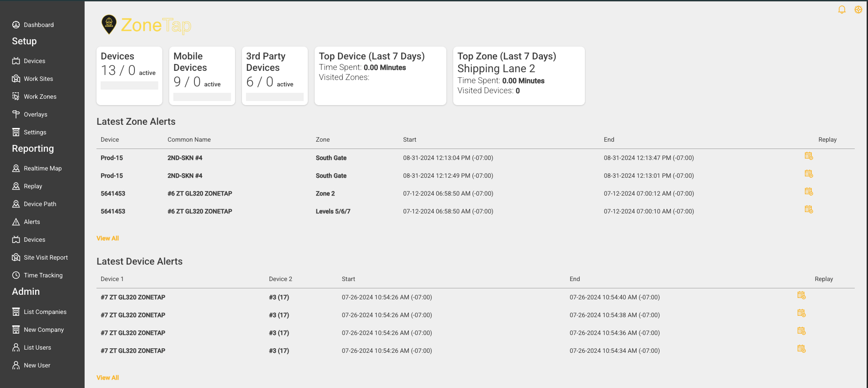The image size is (868, 388).
Task: Open the settings gear icon at top right
Action: coord(858,10)
